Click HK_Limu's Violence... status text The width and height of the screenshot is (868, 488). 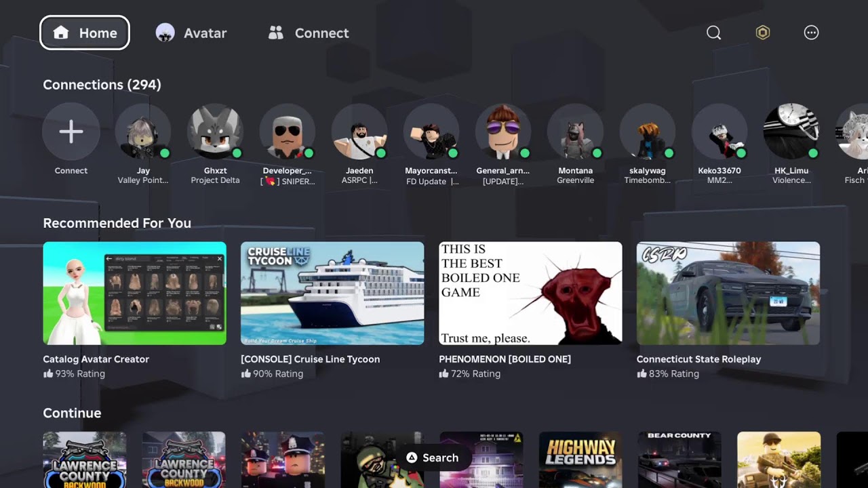[792, 180]
